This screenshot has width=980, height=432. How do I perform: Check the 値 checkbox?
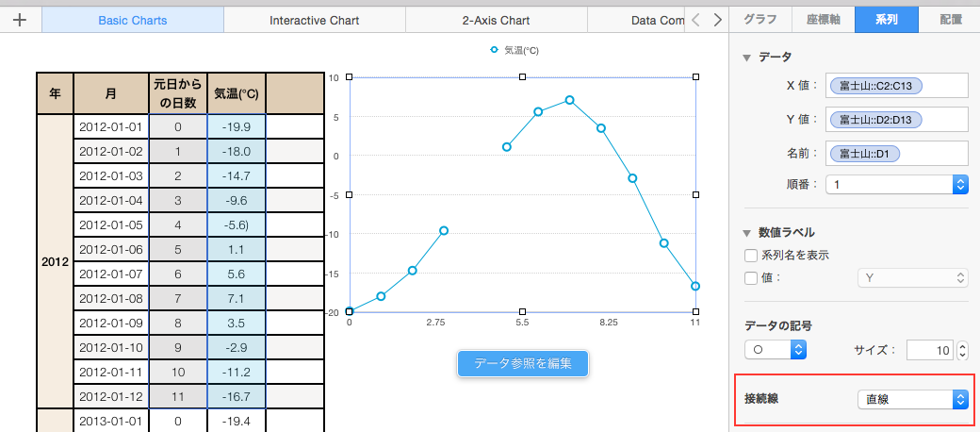point(751,277)
